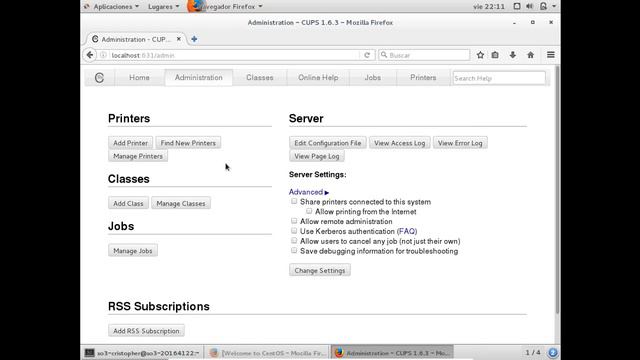Select the Administration tab

coord(199,78)
